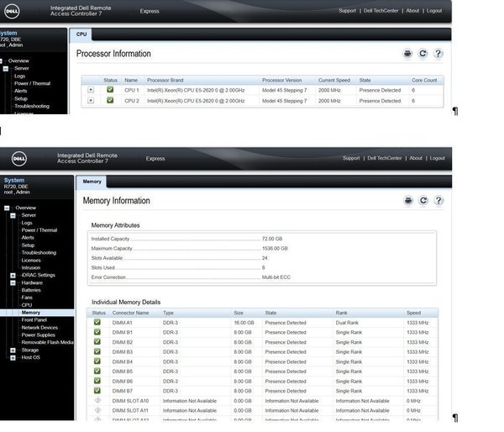Select the CPU tab
Image resolution: width=504 pixels, height=432 pixels.
click(81, 34)
